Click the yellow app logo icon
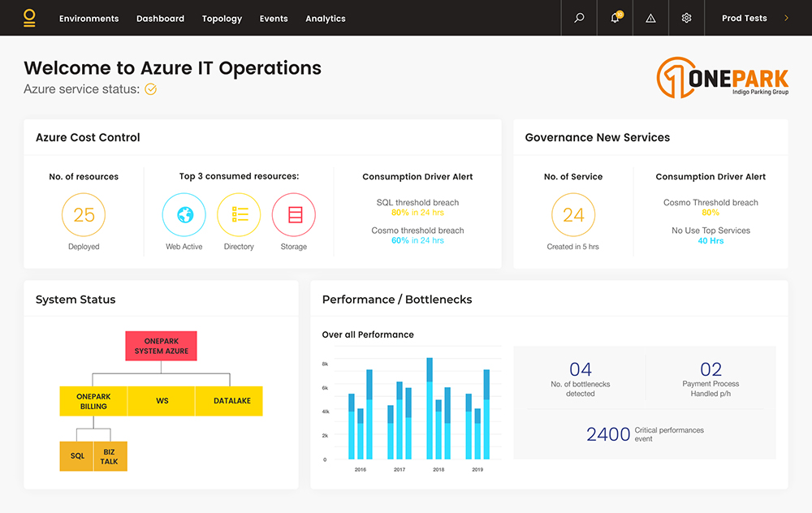The image size is (812, 513). click(30, 18)
